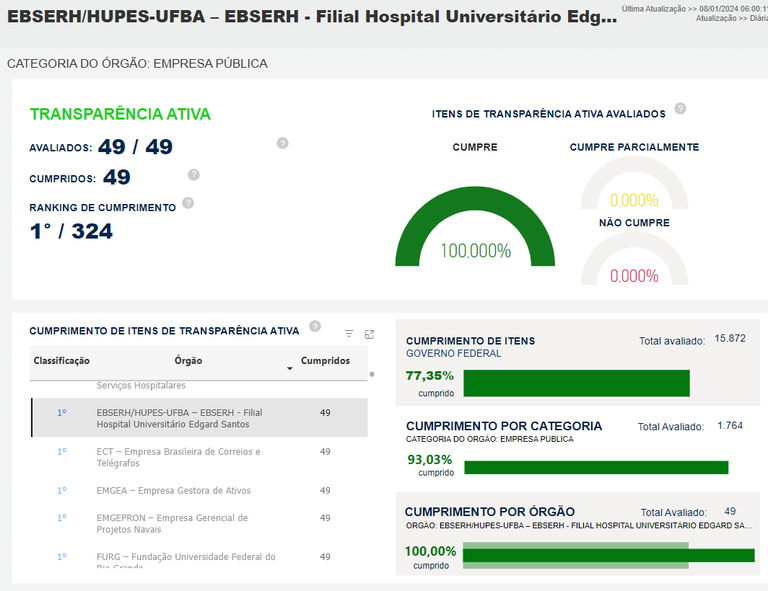The height and width of the screenshot is (591, 768).
Task: Open help icon beside Cumprimento de Itens table title
Action: pyautogui.click(x=315, y=326)
